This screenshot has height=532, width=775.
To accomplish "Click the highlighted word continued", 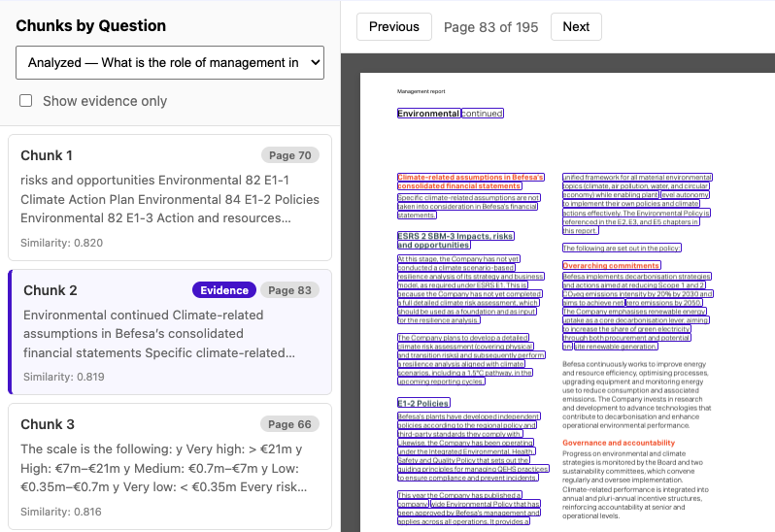I will point(483,114).
